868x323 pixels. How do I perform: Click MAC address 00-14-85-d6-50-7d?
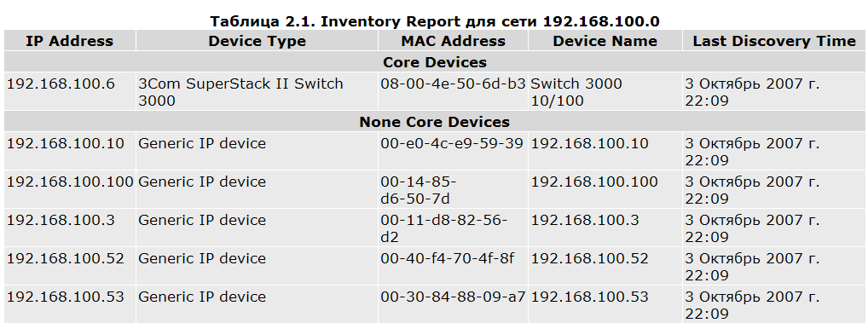419,190
